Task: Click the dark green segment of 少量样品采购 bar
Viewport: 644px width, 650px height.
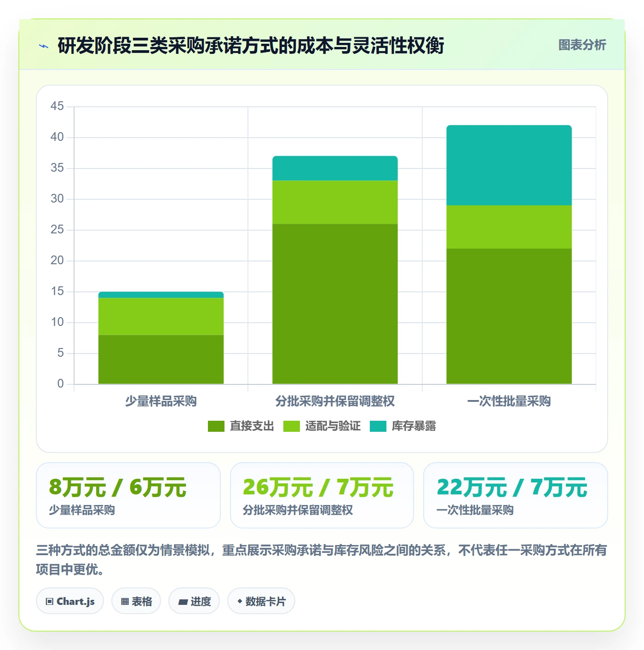Action: coord(161,360)
